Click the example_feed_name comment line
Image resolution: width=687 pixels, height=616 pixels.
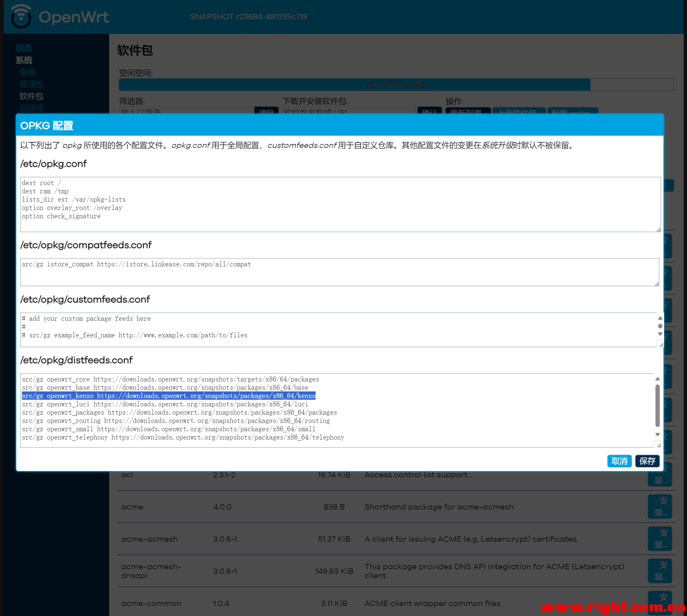click(135, 335)
